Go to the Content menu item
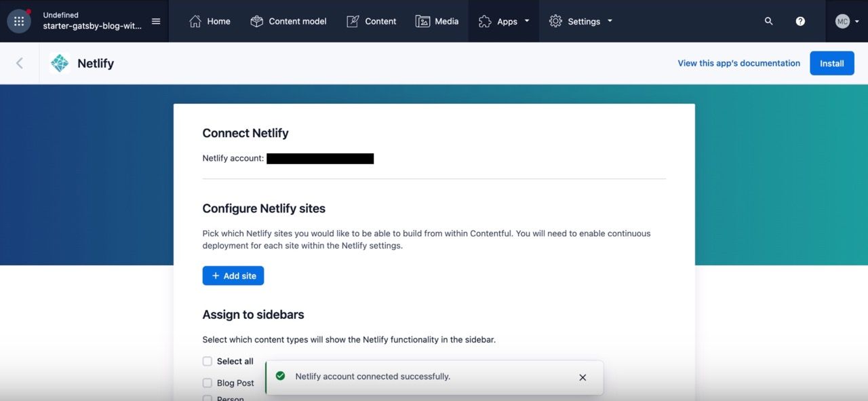868x401 pixels. point(371,21)
